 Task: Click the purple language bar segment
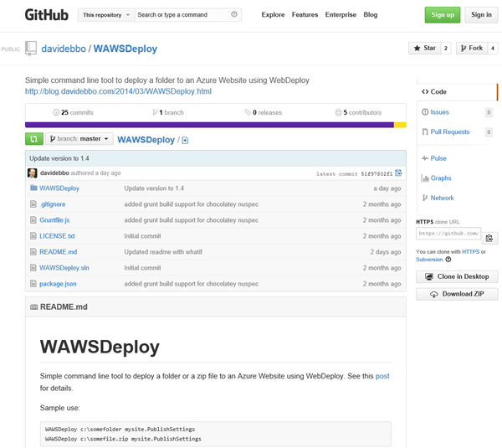pos(209,126)
